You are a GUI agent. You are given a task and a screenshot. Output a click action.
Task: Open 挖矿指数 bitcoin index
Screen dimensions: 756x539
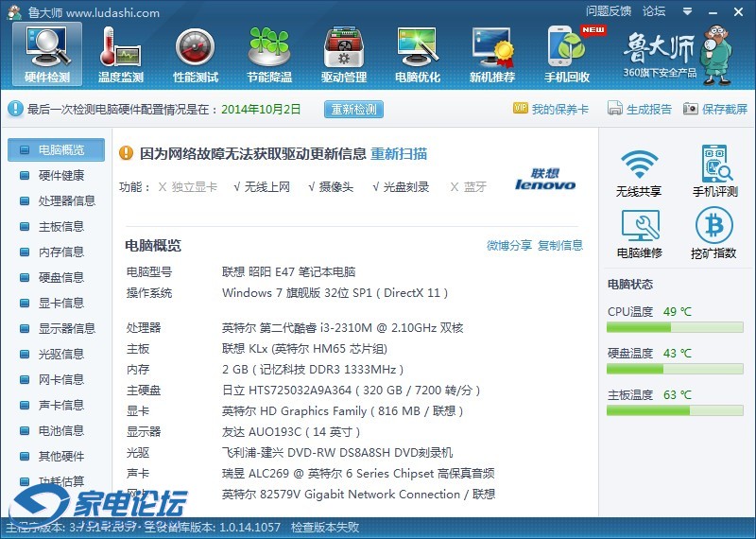713,234
